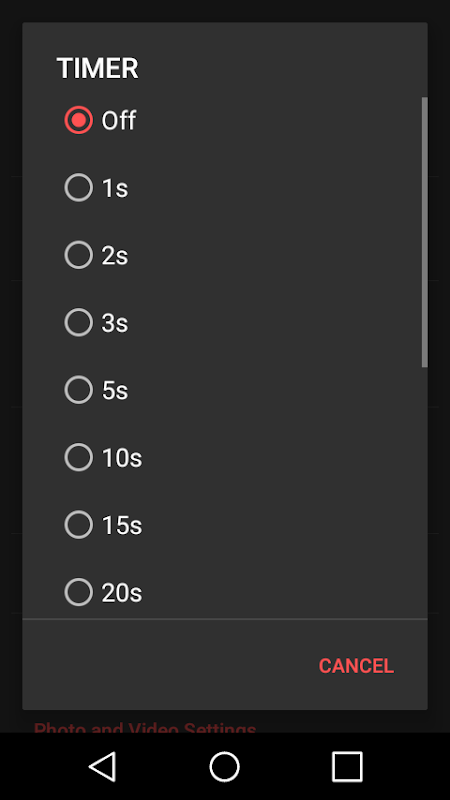Click the "5s" text label
Image resolution: width=450 pixels, height=800 pixels.
(115, 390)
